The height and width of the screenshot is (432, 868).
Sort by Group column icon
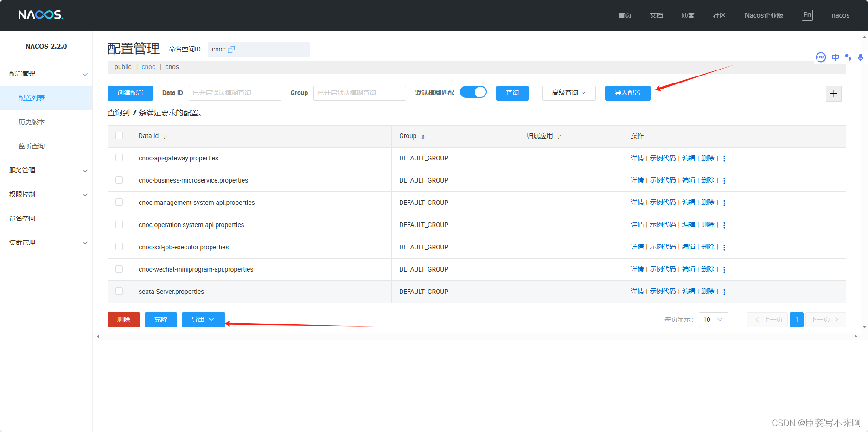423,137
